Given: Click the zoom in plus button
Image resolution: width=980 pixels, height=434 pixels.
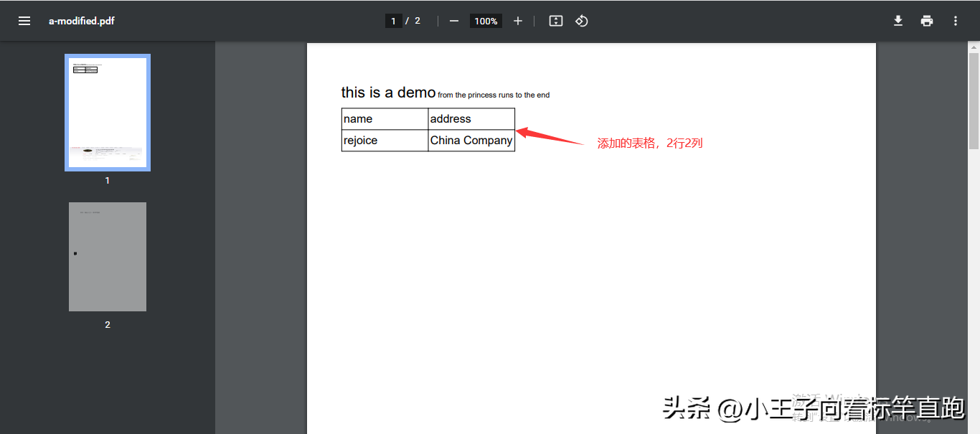Looking at the screenshot, I should coord(518,21).
